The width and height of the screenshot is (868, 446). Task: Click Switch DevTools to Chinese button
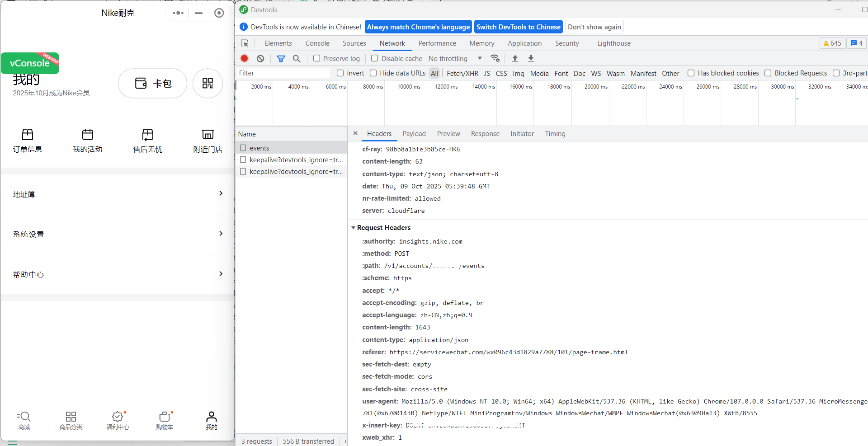click(518, 27)
